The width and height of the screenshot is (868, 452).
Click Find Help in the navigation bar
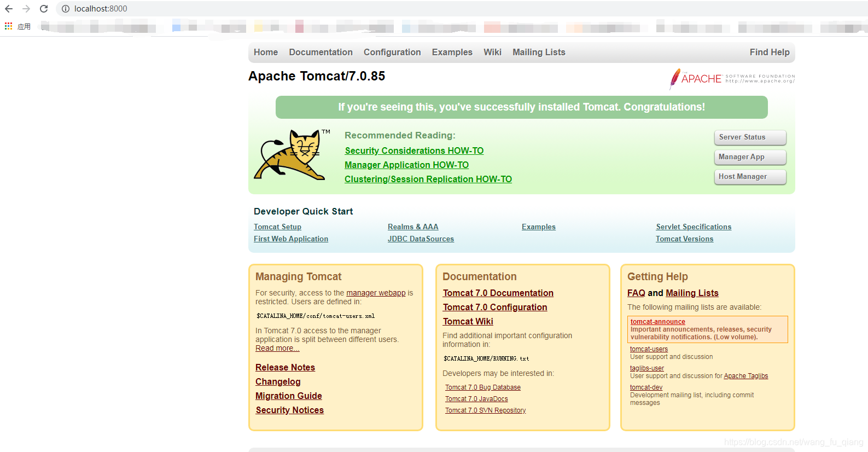point(770,53)
